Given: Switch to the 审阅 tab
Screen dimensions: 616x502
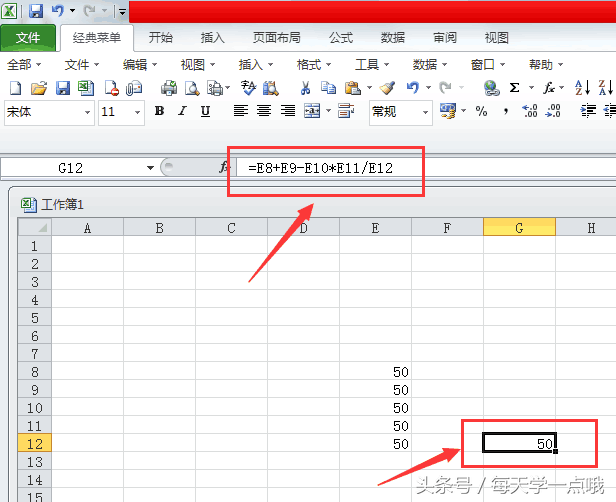Looking at the screenshot, I should click(445, 38).
